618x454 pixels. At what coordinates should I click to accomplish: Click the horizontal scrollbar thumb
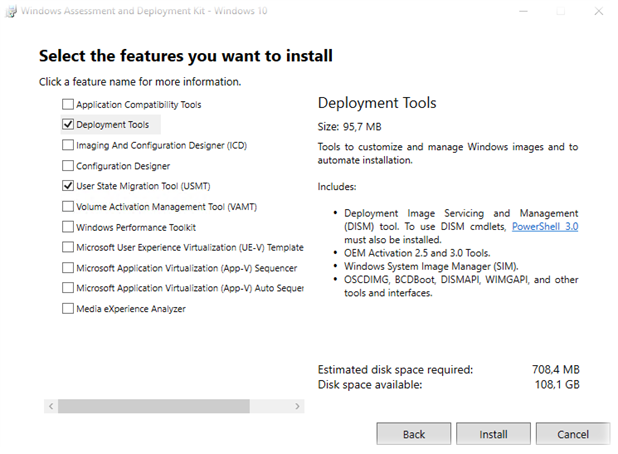coord(154,406)
